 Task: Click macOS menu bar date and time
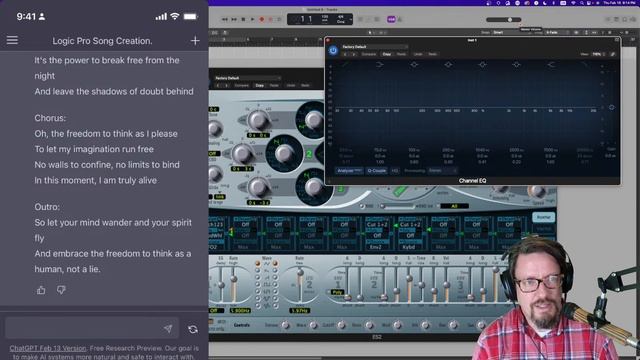pyautogui.click(x=619, y=3)
